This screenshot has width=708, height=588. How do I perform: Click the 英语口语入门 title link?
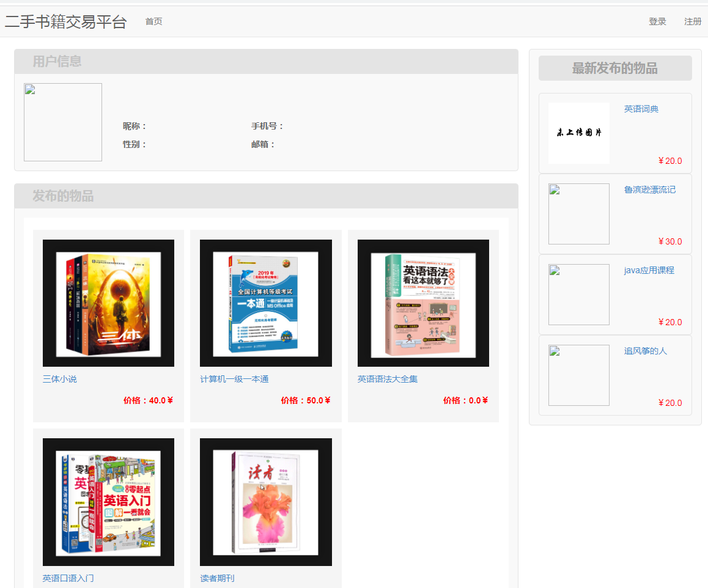[x=68, y=578]
